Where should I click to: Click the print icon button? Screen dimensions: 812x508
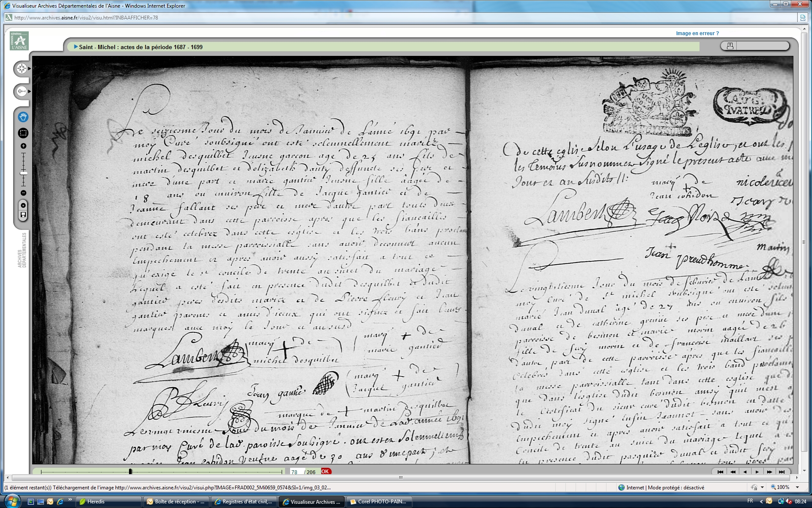pyautogui.click(x=730, y=46)
